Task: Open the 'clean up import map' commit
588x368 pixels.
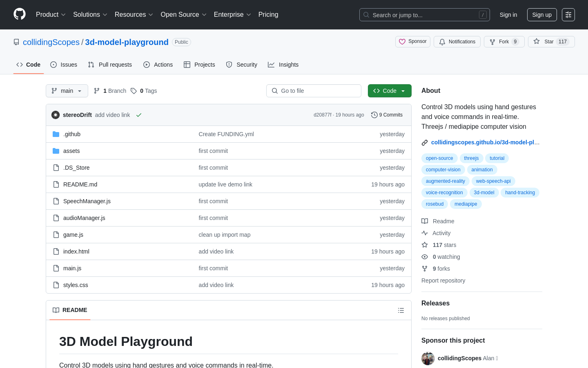Action: click(x=225, y=235)
